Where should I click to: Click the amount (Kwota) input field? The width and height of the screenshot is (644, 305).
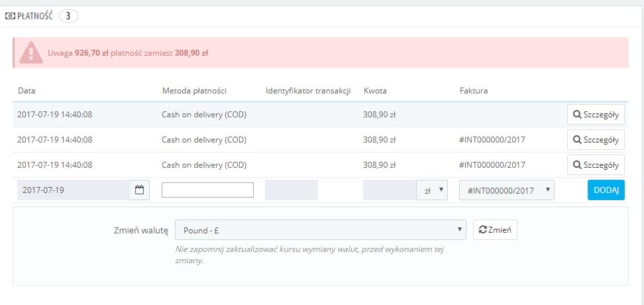389,190
